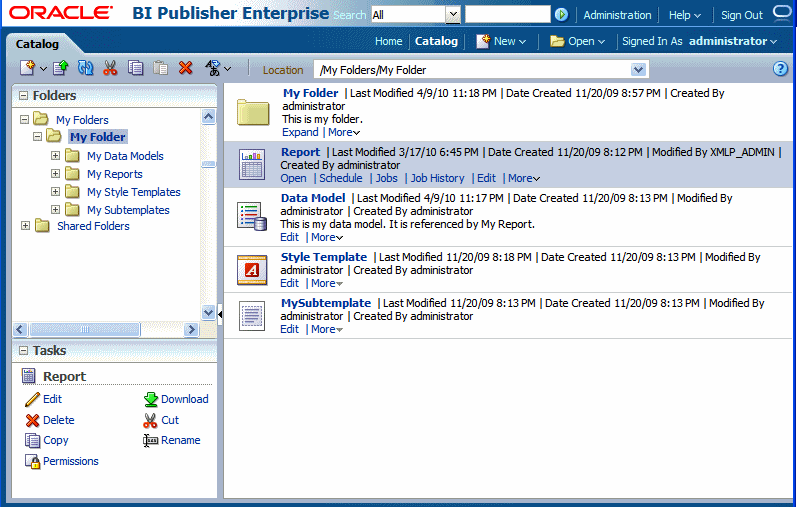Click the Copy toolbar icon

[135, 68]
